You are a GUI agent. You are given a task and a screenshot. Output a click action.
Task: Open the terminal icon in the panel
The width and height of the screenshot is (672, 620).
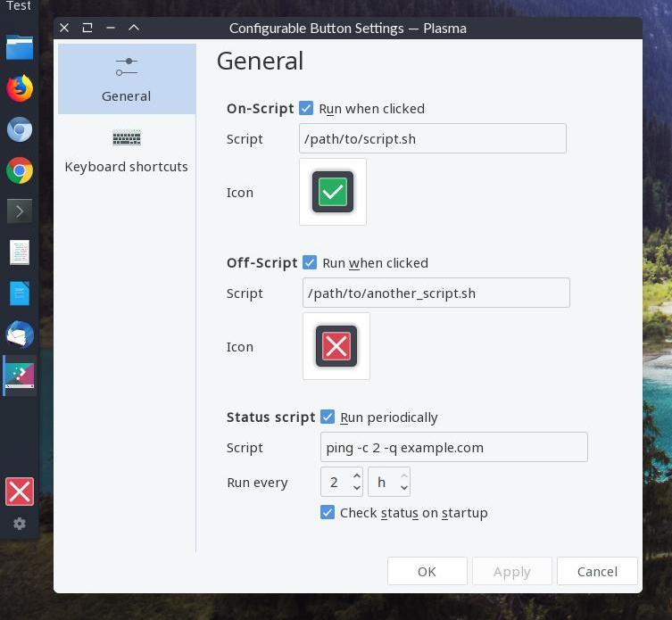point(20,211)
